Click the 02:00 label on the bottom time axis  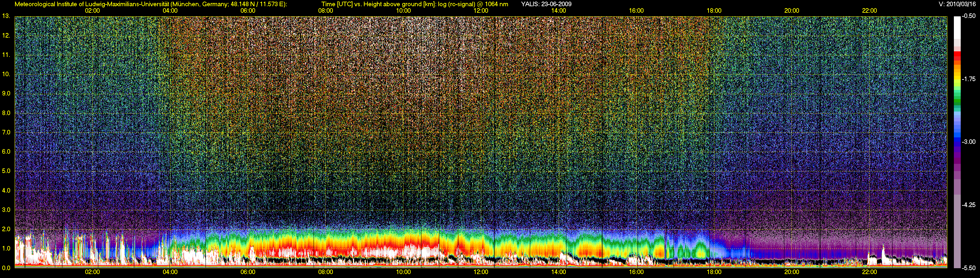[92, 272]
